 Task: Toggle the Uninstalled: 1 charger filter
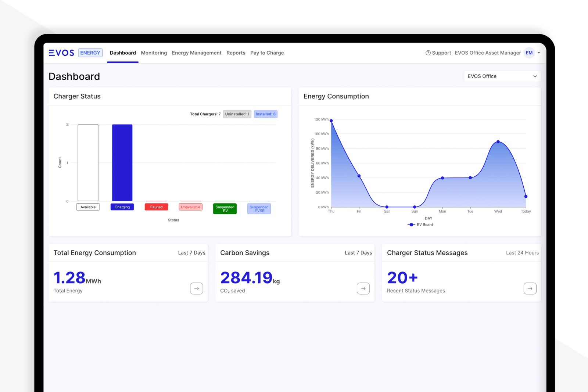[x=237, y=114]
